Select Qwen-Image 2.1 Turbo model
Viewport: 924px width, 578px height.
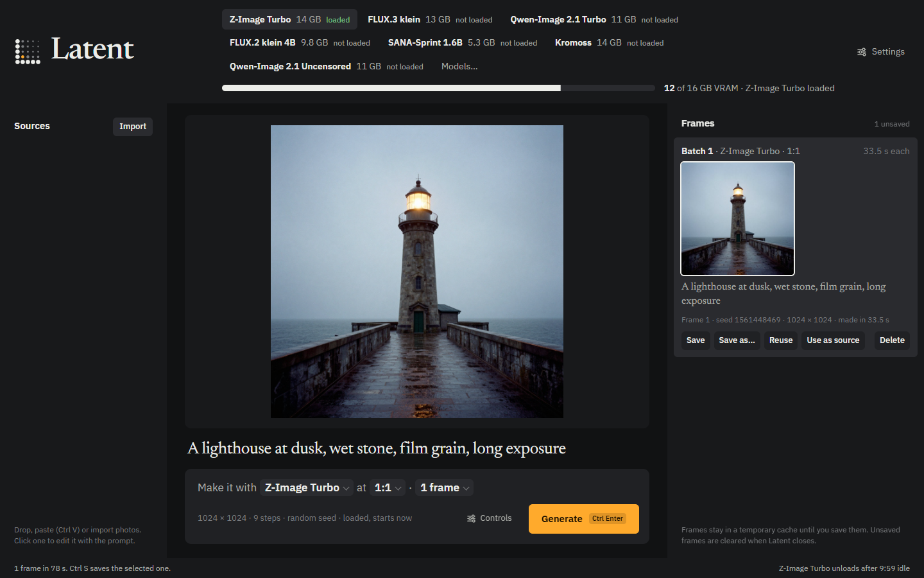pos(594,19)
